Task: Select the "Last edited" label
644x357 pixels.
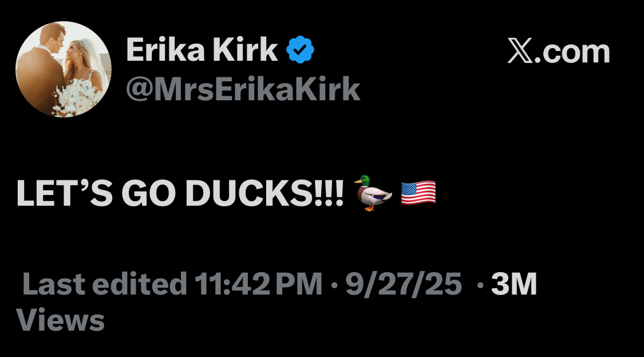Action: click(x=102, y=284)
